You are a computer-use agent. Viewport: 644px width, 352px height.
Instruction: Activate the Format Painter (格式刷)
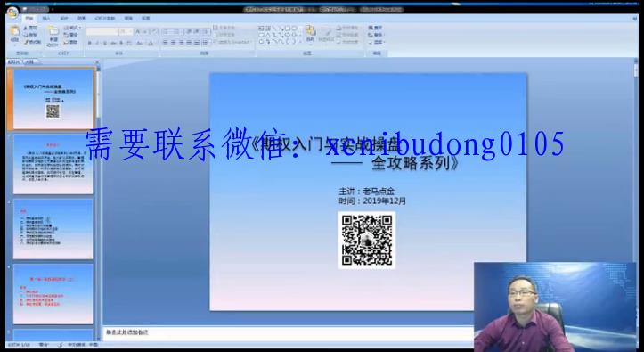(32, 42)
